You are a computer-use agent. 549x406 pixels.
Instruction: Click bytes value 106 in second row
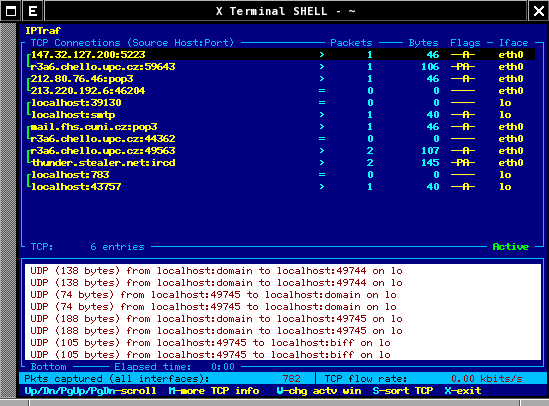tap(430, 66)
